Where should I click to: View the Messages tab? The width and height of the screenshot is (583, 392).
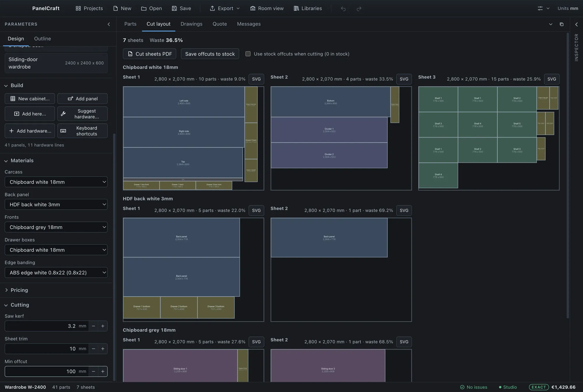(249, 24)
